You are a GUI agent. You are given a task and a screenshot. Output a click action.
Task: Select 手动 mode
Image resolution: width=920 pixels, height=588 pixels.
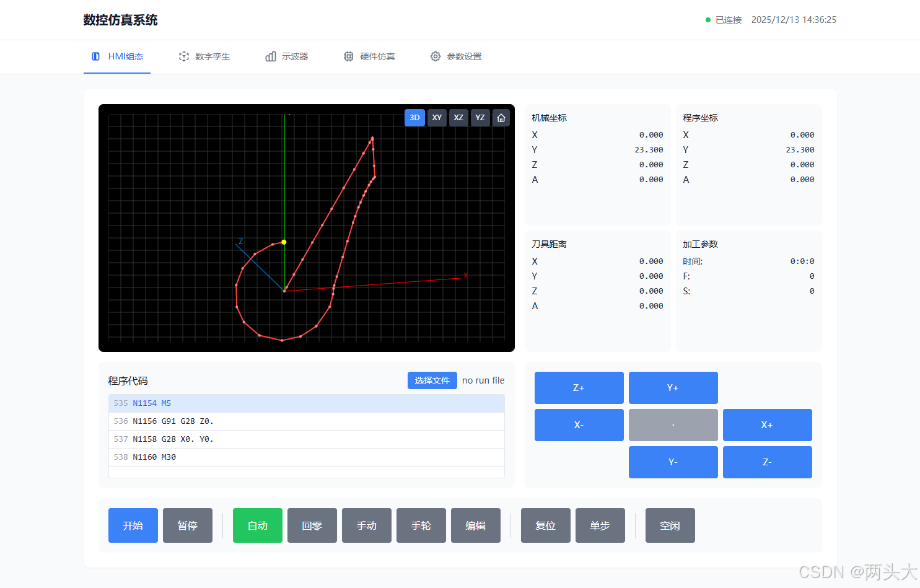(x=367, y=525)
